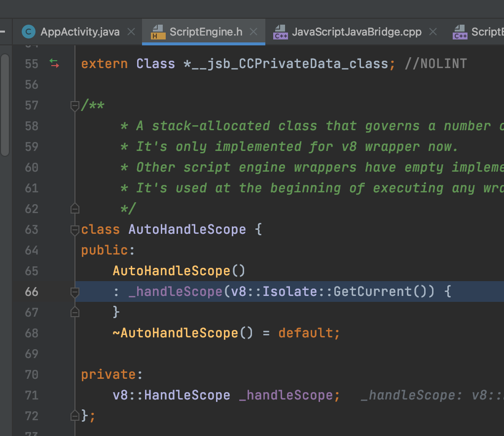This screenshot has height=436, width=504.
Task: Collapse the AutoHandleScope class fold marker
Action: (74, 229)
